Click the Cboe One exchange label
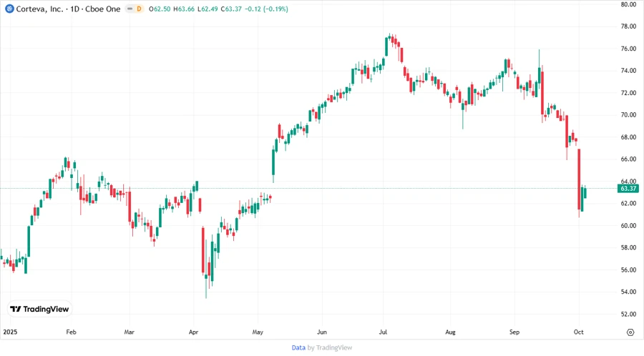The width and height of the screenshot is (644, 356). (x=100, y=9)
